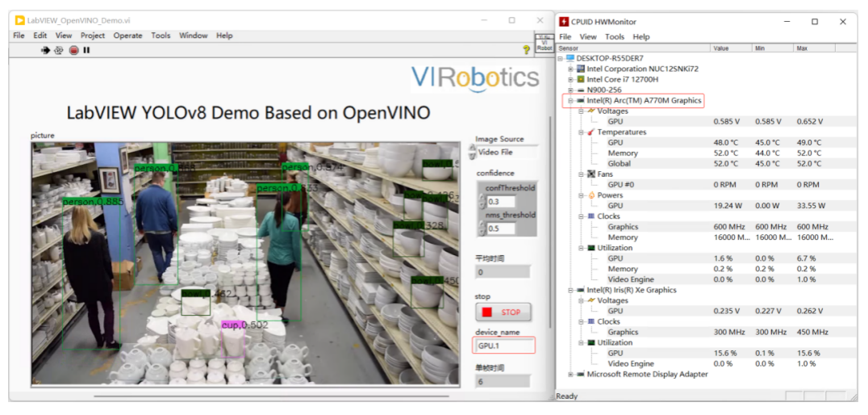Click the Min column header
The height and width of the screenshot is (415, 868).
click(773, 48)
